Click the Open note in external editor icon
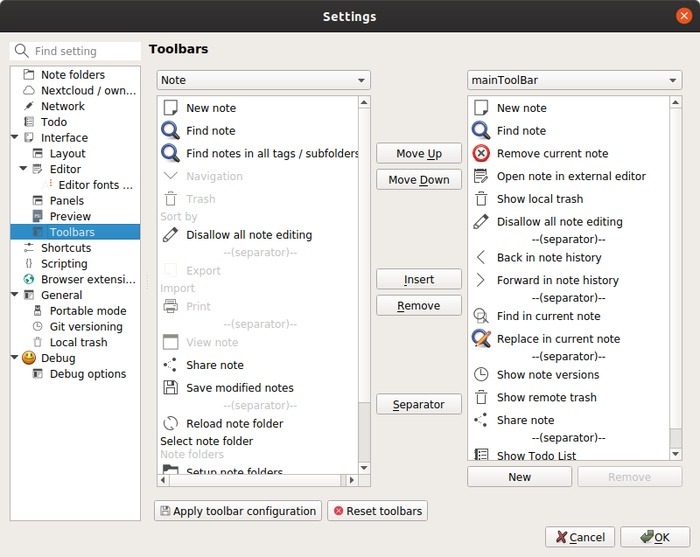The width and height of the screenshot is (700, 557). coord(481,176)
